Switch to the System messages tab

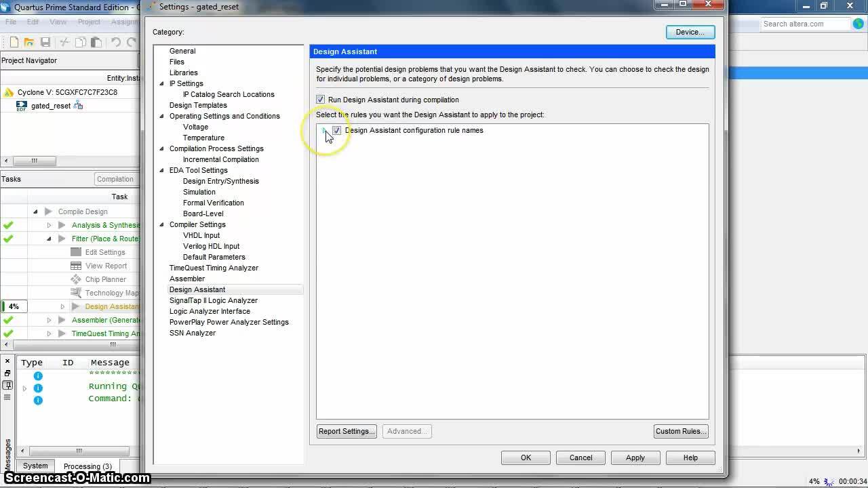click(35, 466)
